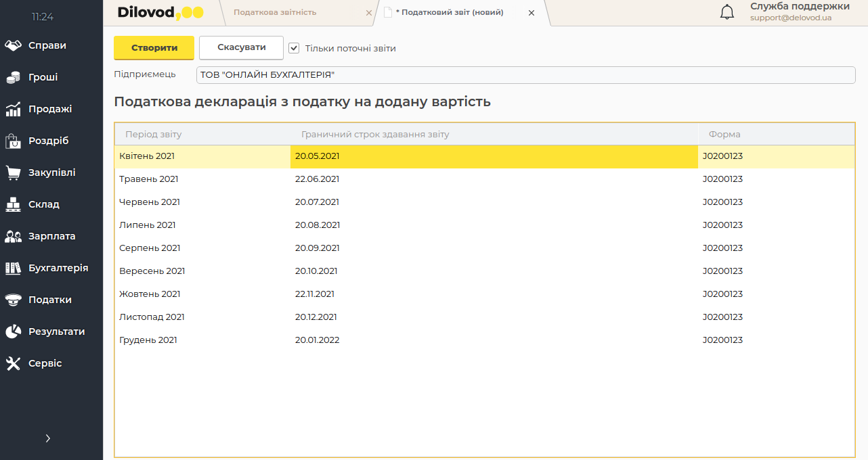
Task: Sort by the Період звіту column header
Action: coord(154,134)
